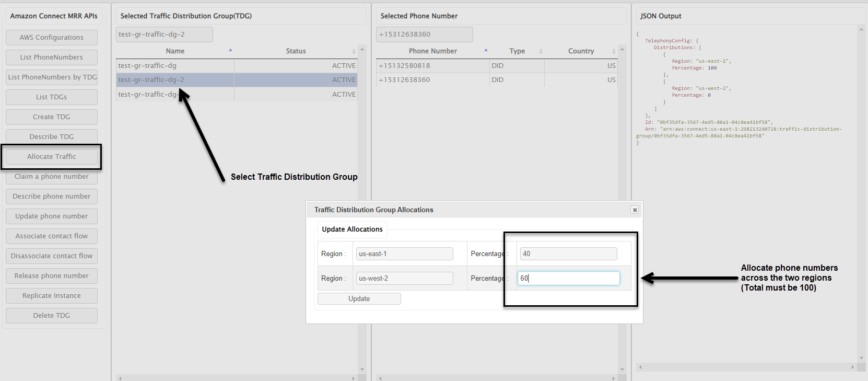Open the Allocate Traffic action
868x381 pixels.
52,157
